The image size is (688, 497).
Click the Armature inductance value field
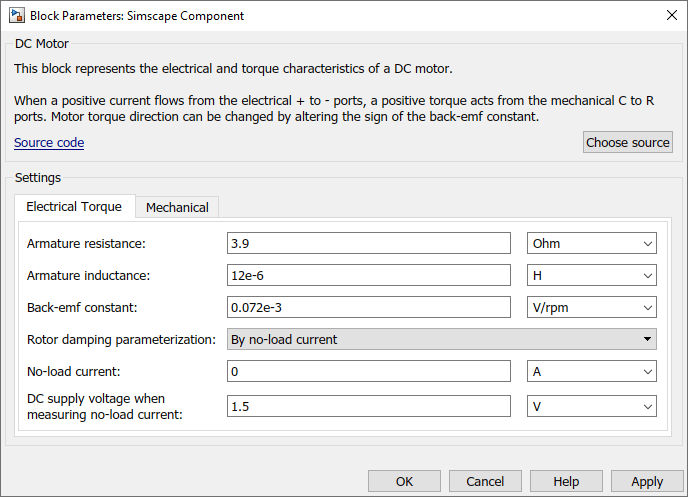369,275
